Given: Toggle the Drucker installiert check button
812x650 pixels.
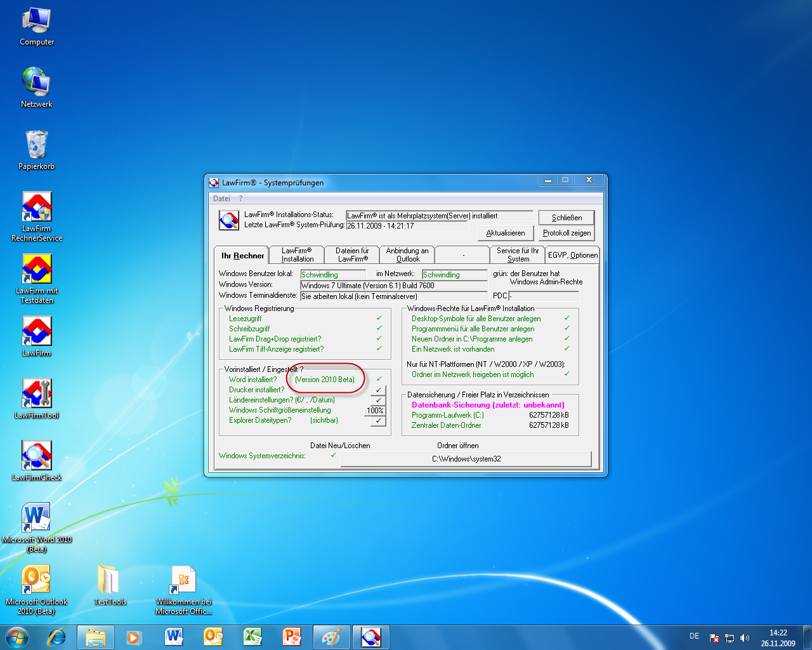Looking at the screenshot, I should tap(378, 390).
